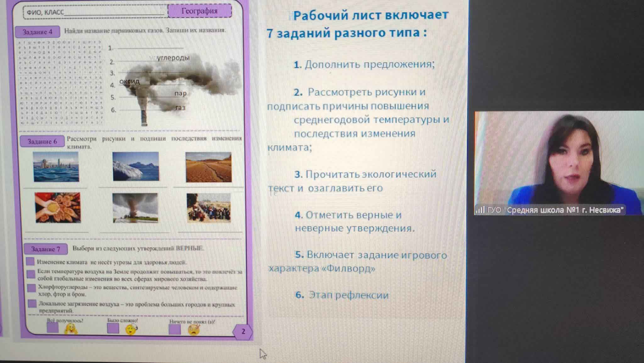
Task: Click the 'География' subject tab
Action: (200, 11)
